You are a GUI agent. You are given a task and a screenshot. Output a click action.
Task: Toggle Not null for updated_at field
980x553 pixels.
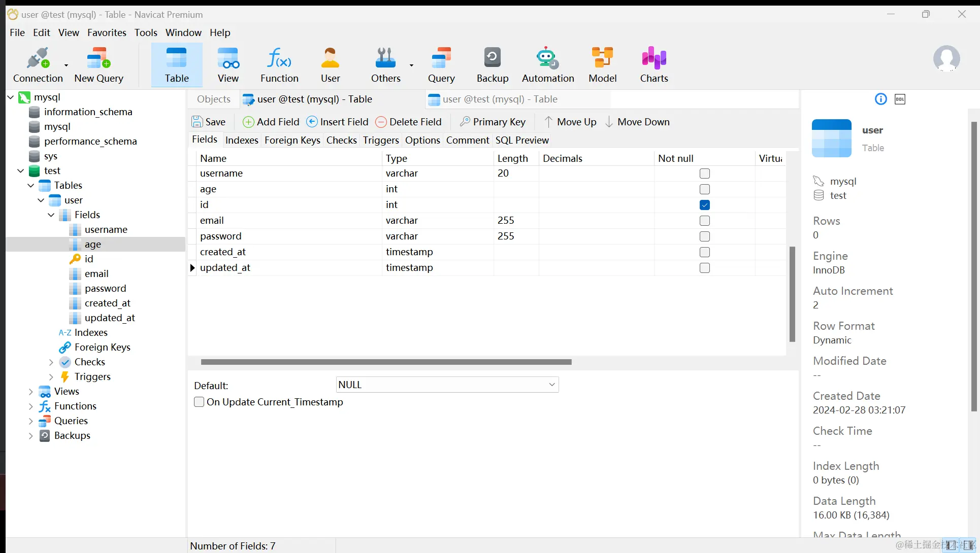click(x=704, y=268)
